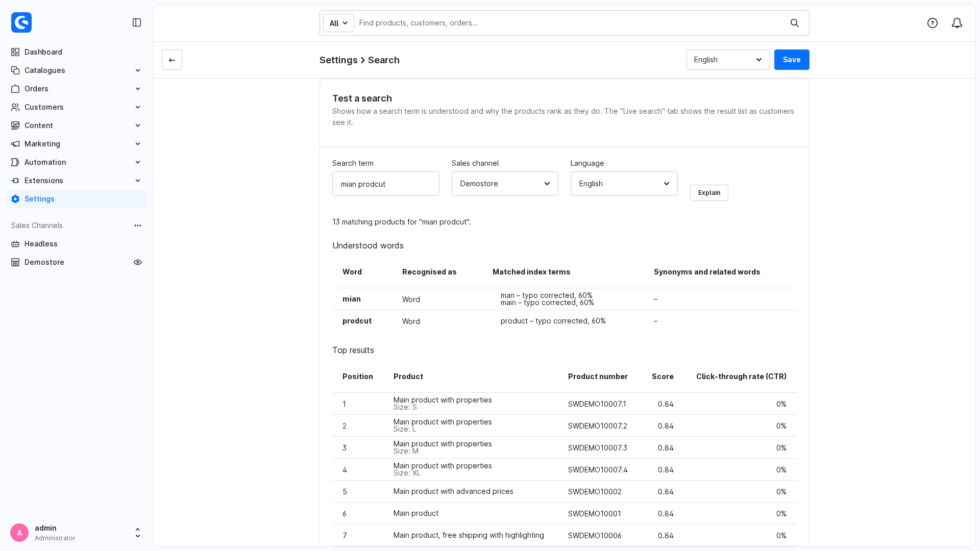The height and width of the screenshot is (551, 980).
Task: Click the search magnifier icon
Action: 795,23
